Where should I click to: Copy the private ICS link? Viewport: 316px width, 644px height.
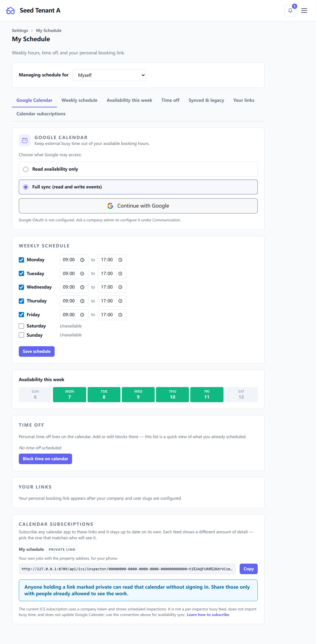click(248, 569)
